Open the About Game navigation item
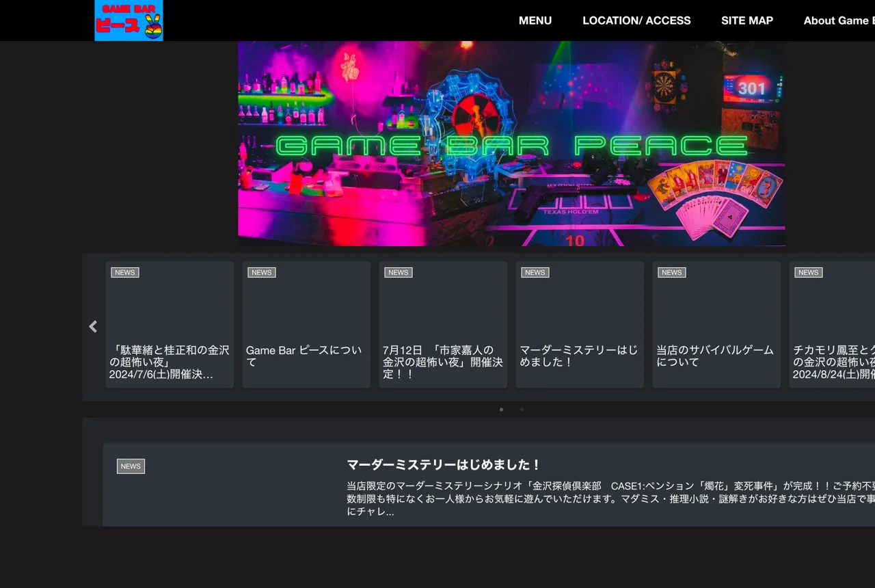This screenshot has width=875, height=588. (839, 21)
